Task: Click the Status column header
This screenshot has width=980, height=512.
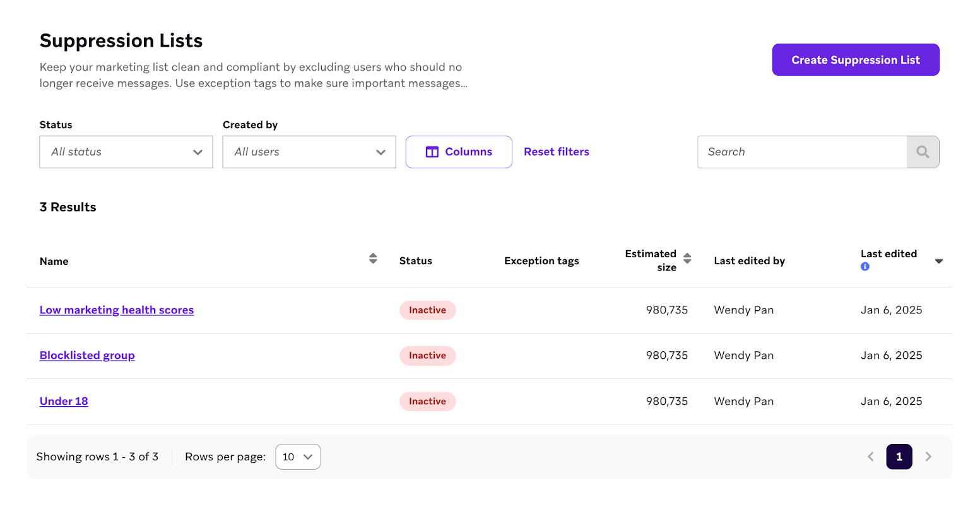Action: click(x=416, y=261)
